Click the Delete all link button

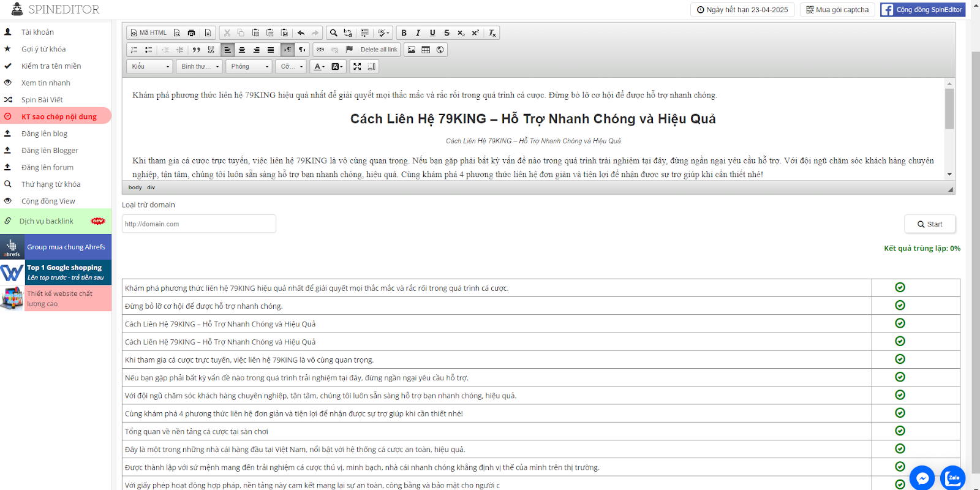pos(379,50)
